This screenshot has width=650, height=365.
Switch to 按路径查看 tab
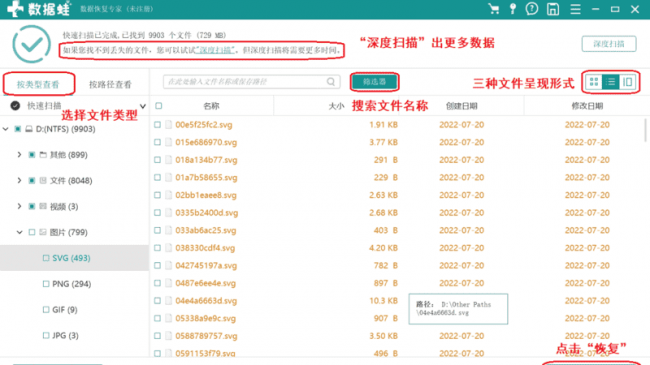tap(110, 84)
